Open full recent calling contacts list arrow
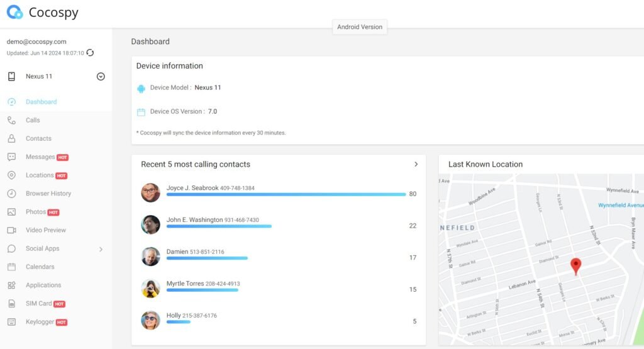This screenshot has width=644, height=349. tap(416, 164)
